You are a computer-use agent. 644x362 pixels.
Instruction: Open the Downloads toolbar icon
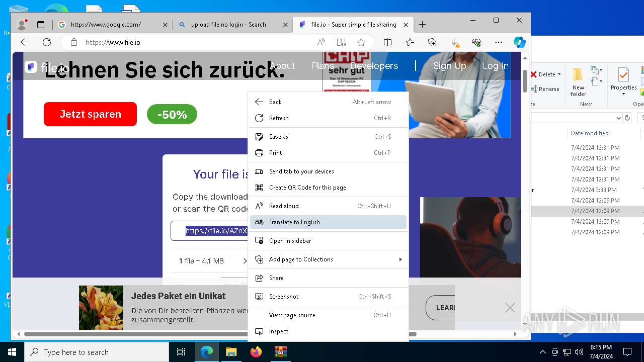coord(454,42)
